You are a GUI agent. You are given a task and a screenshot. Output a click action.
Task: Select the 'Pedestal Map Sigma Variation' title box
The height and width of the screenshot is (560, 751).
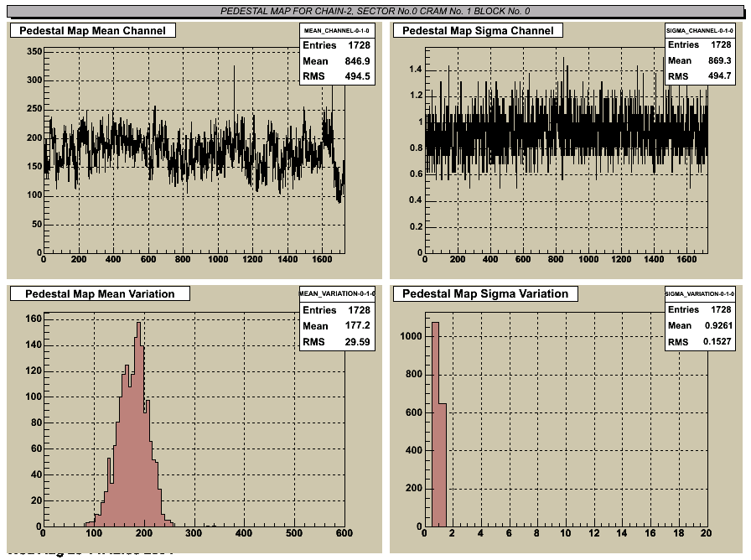pos(485,293)
